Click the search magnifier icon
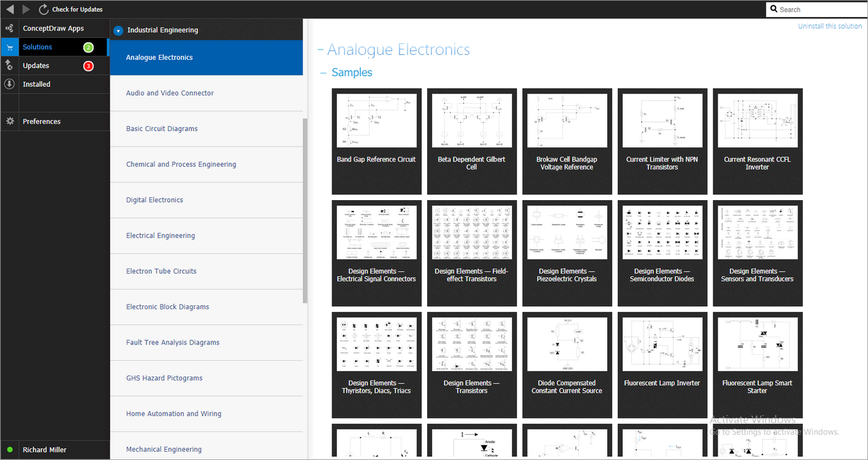 click(774, 9)
